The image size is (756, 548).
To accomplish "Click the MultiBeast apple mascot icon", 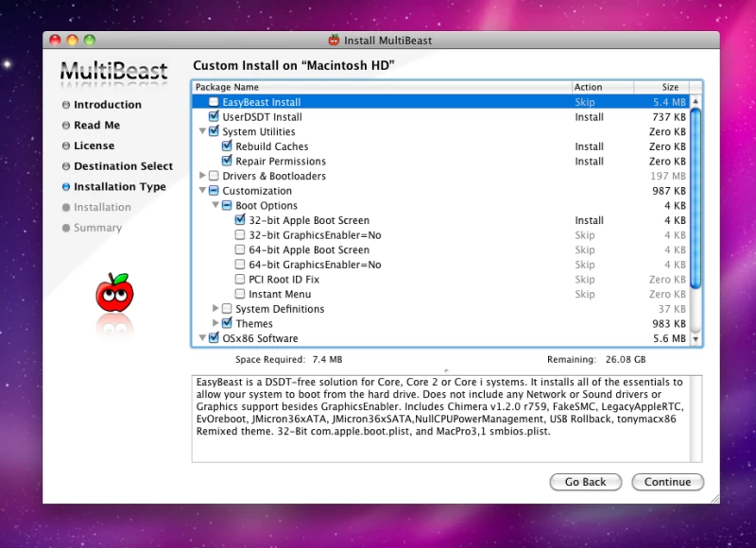I will (x=114, y=293).
